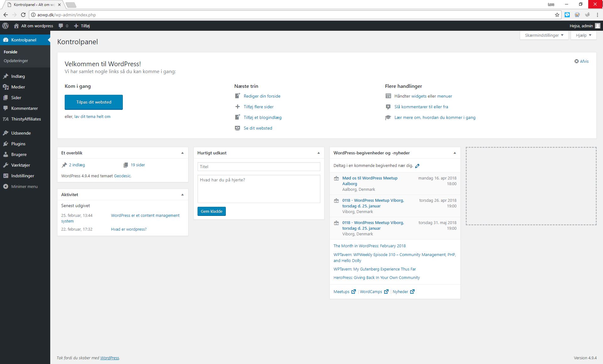603x364 pixels.
Task: Open the Geodesic theme link
Action: point(122,176)
